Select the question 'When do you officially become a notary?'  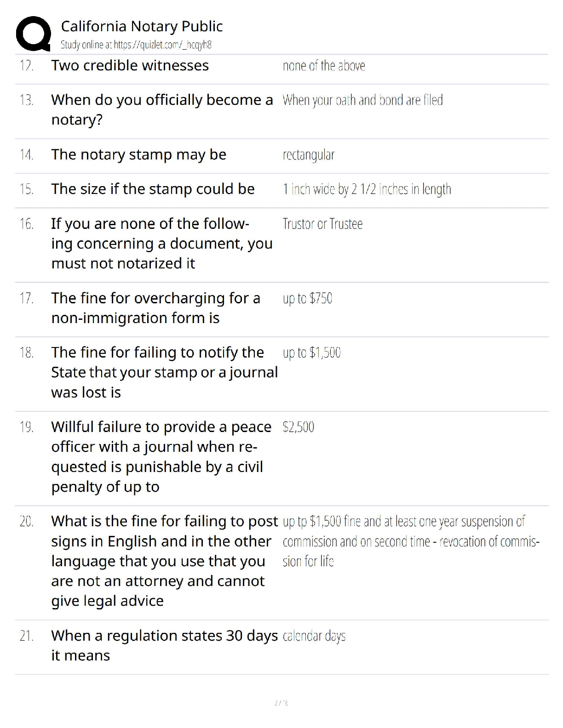click(162, 109)
